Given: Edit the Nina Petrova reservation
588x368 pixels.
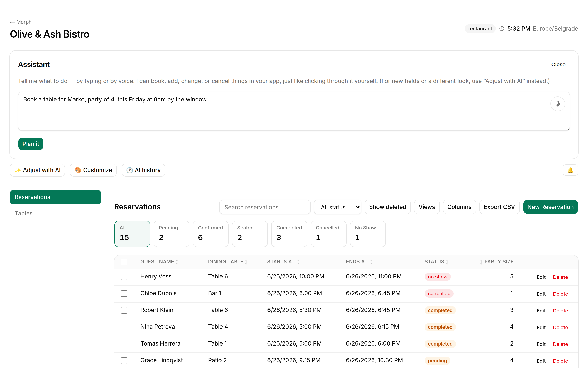Looking at the screenshot, I should [x=541, y=328].
